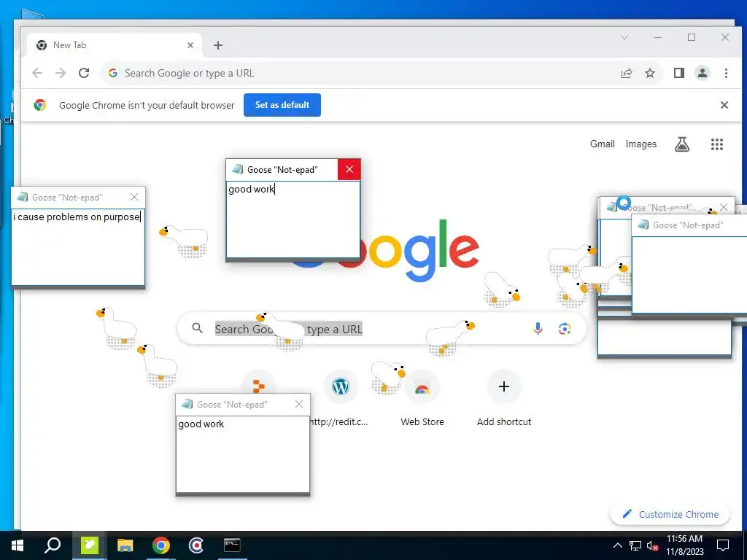The width and height of the screenshot is (747, 560).
Task: Click text 'i cause problems on purpose'
Action: (76, 217)
